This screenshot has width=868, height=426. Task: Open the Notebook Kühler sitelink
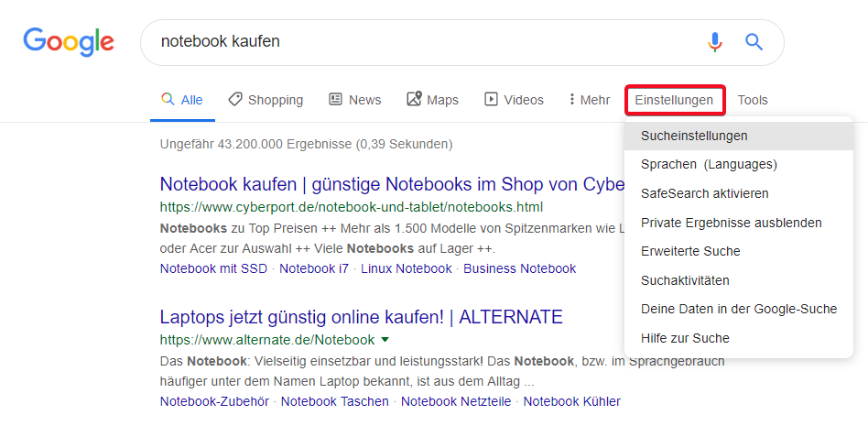tap(572, 401)
